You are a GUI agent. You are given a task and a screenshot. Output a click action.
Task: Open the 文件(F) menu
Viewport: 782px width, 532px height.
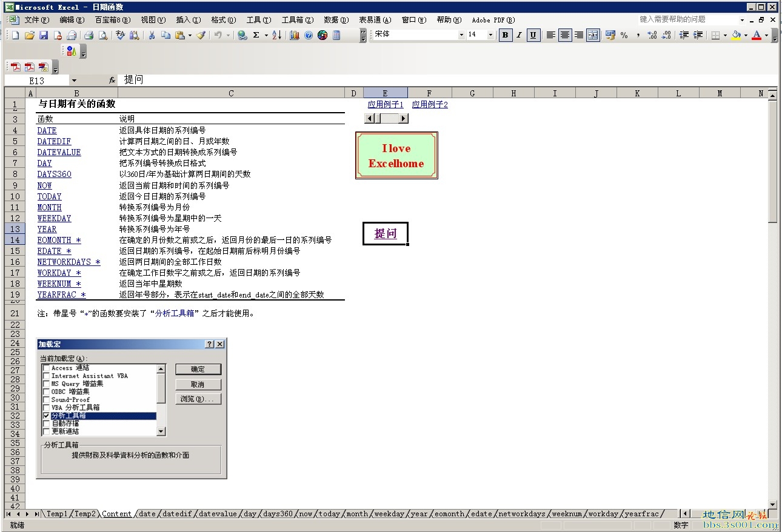(x=36, y=20)
